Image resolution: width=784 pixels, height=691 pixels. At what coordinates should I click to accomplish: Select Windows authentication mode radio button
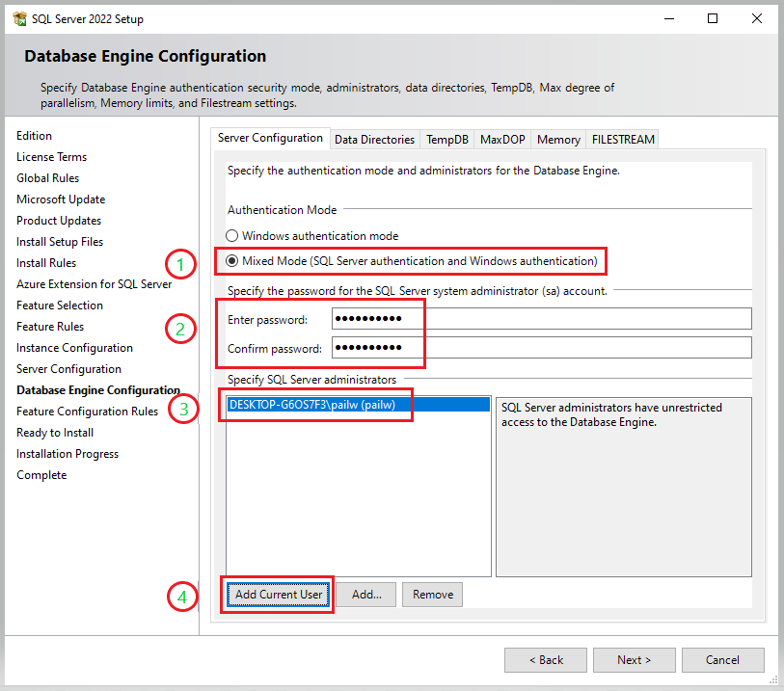point(231,236)
